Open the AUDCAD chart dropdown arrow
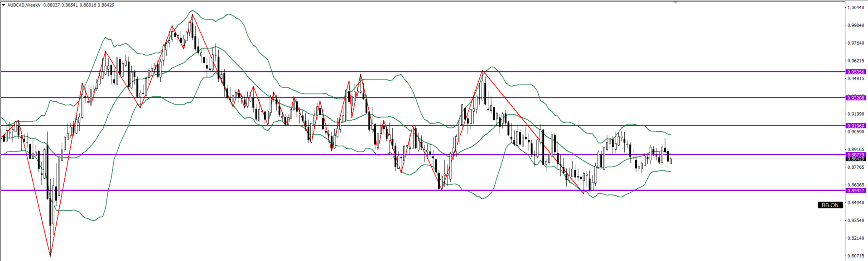This screenshot has width=868, height=261. [4, 5]
